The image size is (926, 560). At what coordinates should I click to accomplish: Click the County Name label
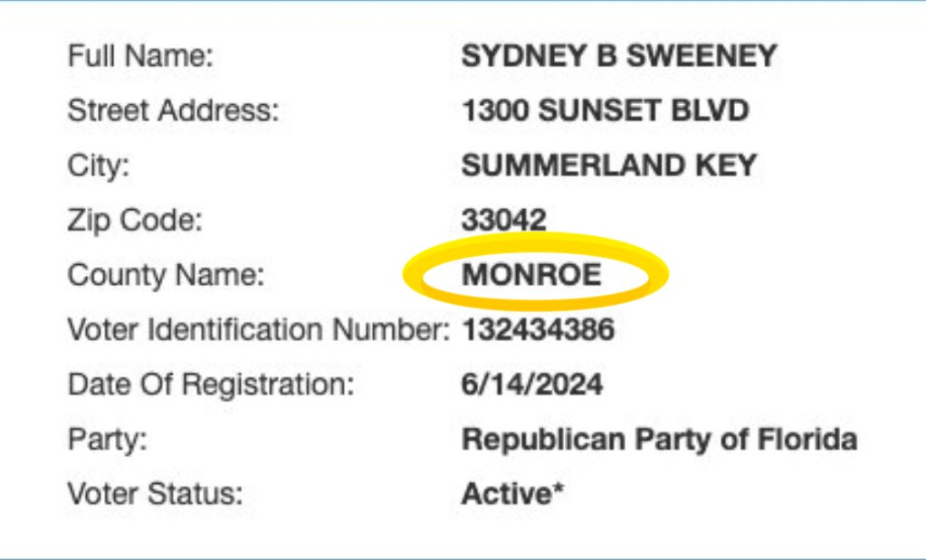166,275
